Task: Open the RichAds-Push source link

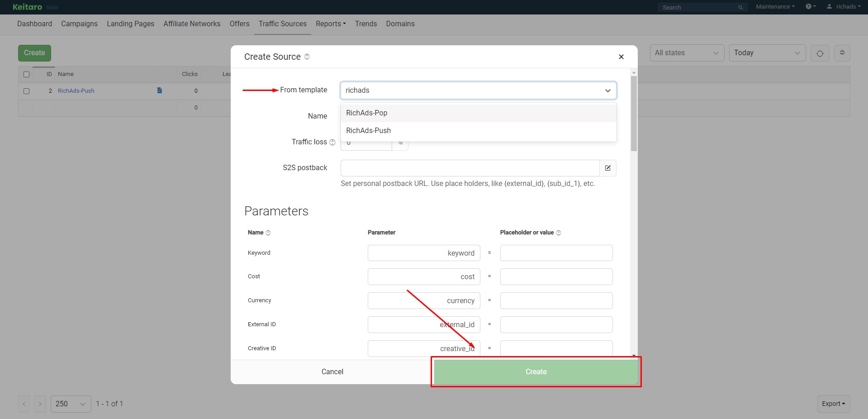Action: pyautogui.click(x=76, y=91)
